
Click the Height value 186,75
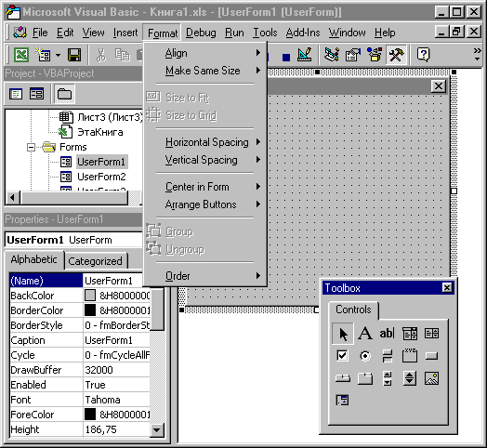pyautogui.click(x=117, y=429)
